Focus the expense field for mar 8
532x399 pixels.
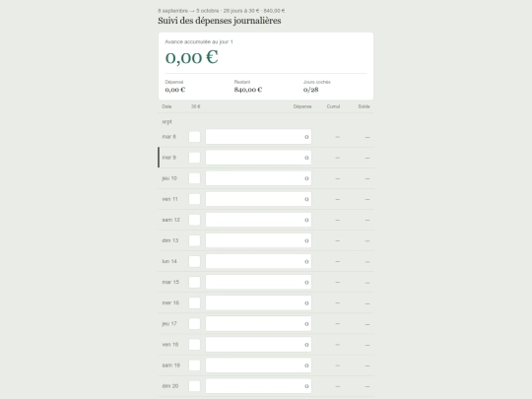click(x=258, y=137)
